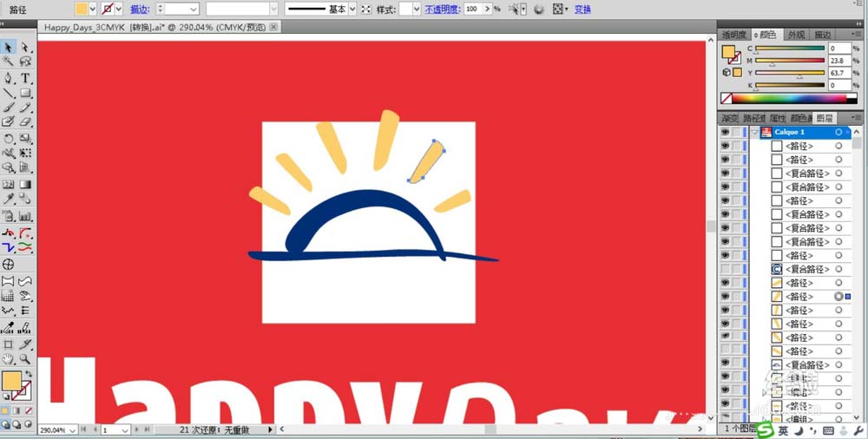Select the Free Transform tool

tap(25, 153)
